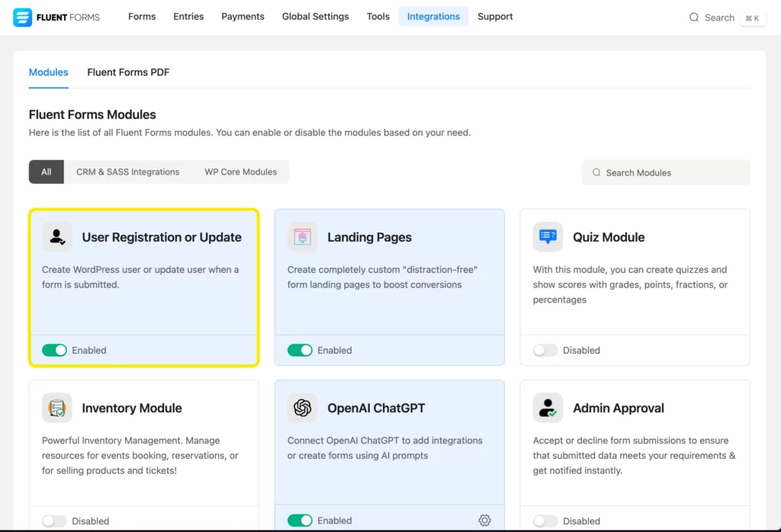
Task: Filter by CRM & SASS Integrations
Action: [x=127, y=171]
